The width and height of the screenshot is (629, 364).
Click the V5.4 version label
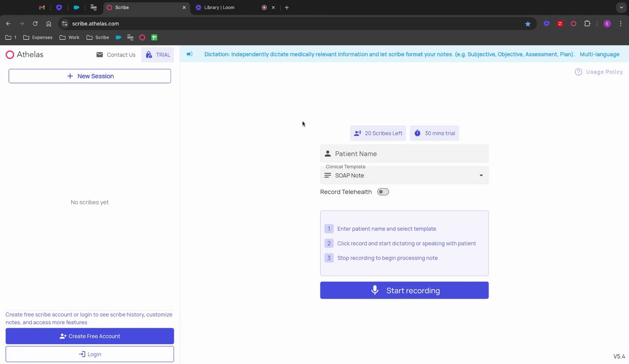pos(619,357)
